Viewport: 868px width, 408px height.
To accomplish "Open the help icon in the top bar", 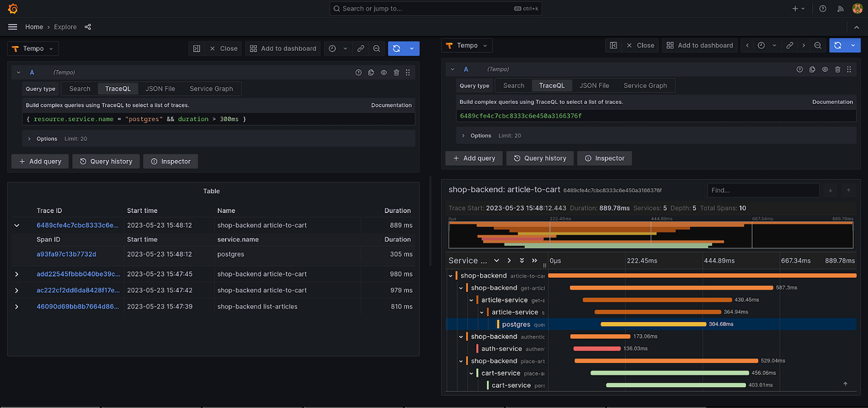I will coord(823,8).
